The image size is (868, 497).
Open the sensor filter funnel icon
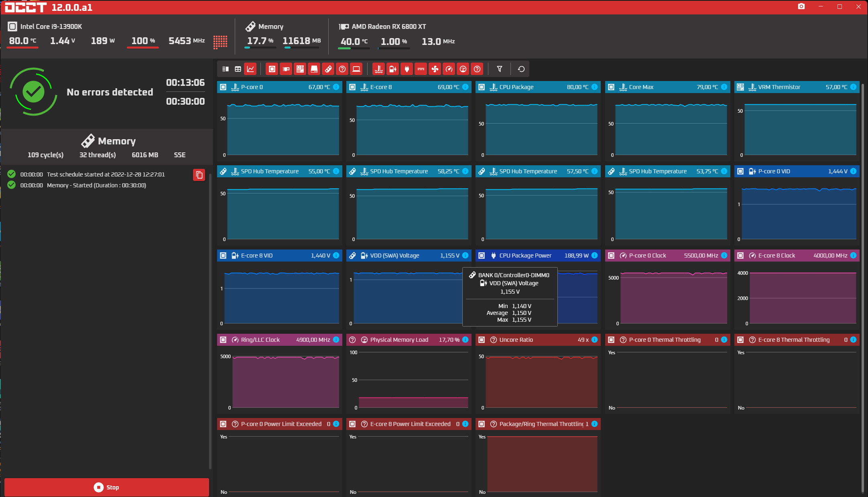pyautogui.click(x=500, y=69)
